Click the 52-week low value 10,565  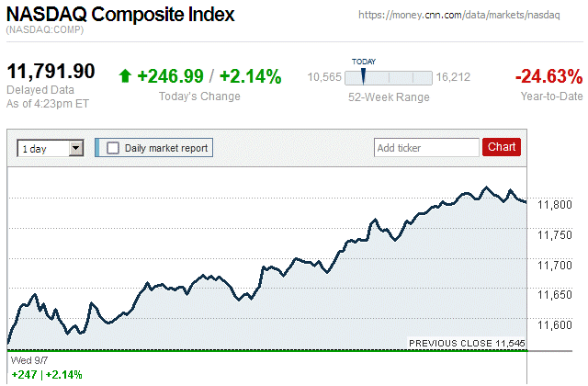click(x=324, y=77)
